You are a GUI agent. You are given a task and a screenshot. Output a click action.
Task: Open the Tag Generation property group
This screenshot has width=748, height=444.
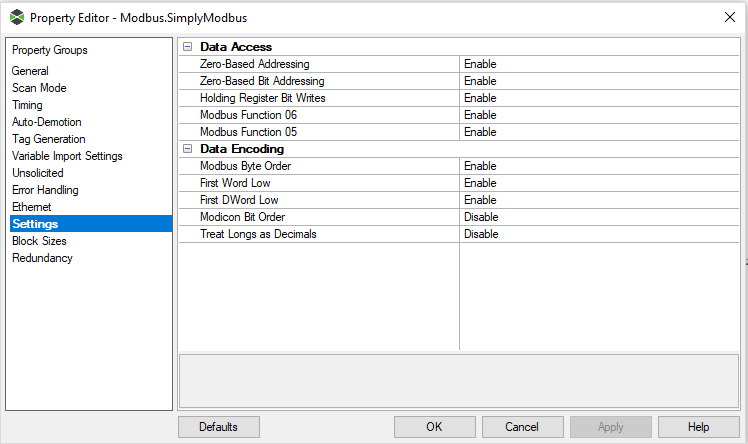[x=49, y=139]
